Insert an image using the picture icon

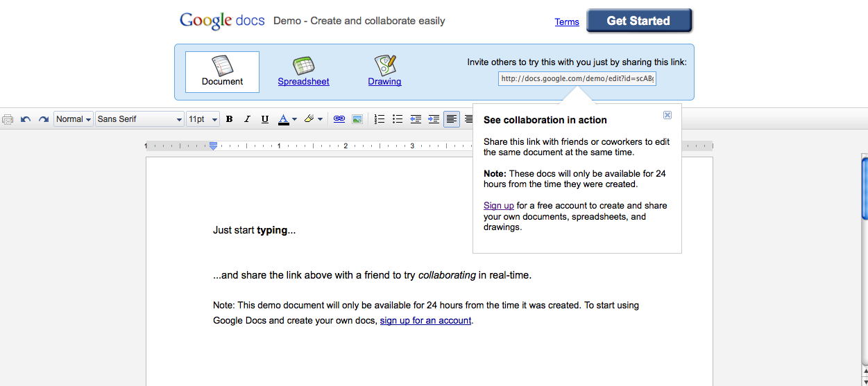pos(357,119)
